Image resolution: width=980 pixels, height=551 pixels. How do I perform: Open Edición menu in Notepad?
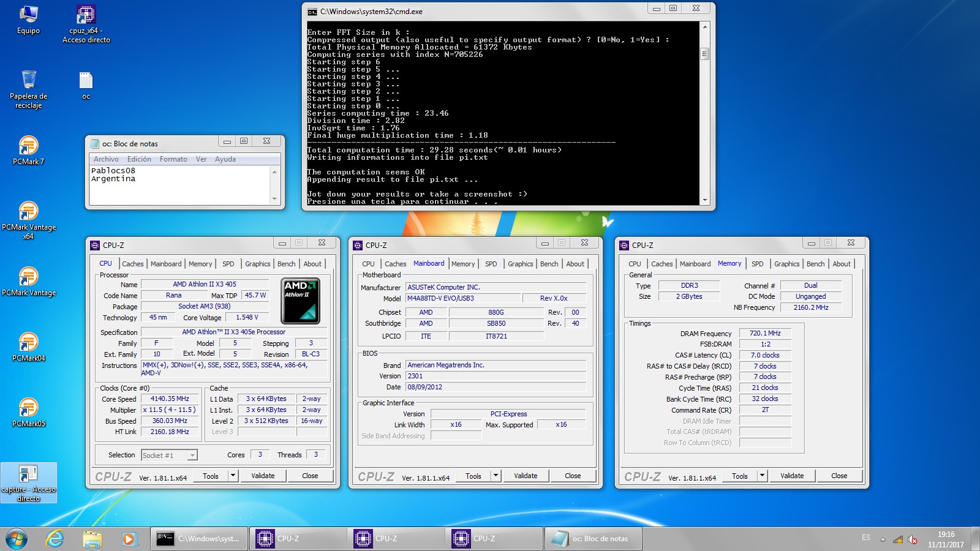coord(139,159)
